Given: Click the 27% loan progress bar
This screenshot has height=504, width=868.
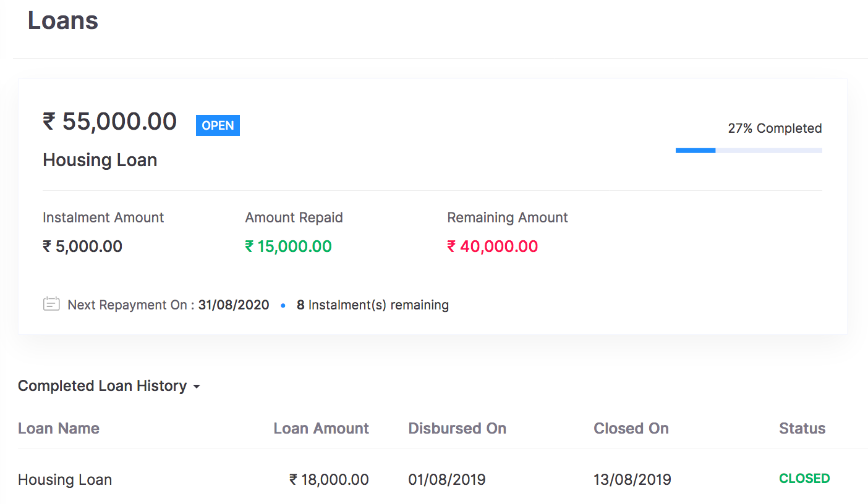Looking at the screenshot, I should point(748,150).
